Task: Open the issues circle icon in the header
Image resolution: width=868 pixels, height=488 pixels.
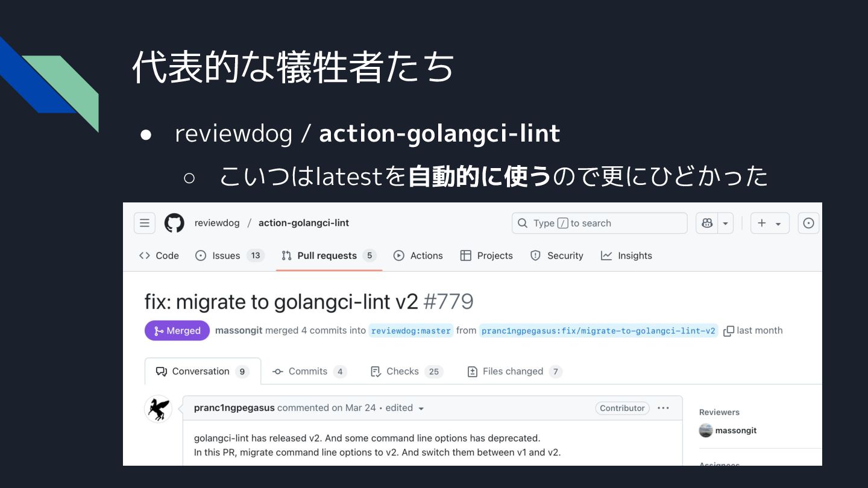Action: 808,223
